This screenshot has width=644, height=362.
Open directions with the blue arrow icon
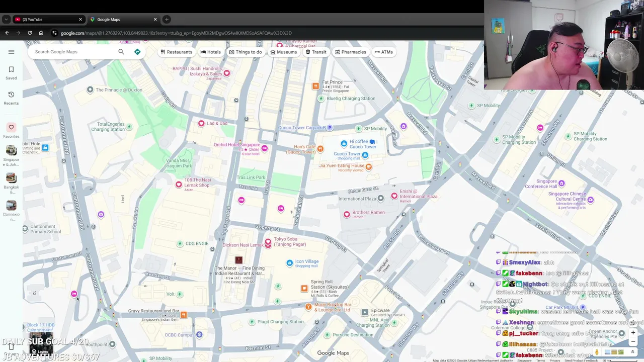pos(137,52)
